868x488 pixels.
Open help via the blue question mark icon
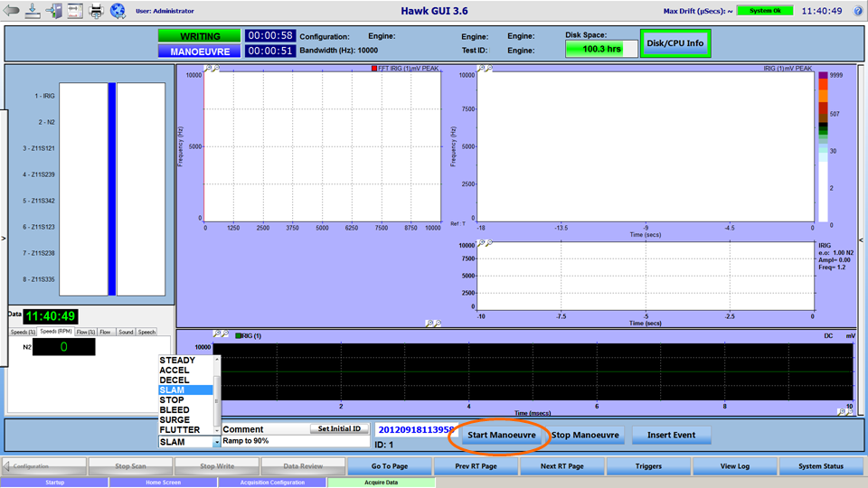(857, 11)
